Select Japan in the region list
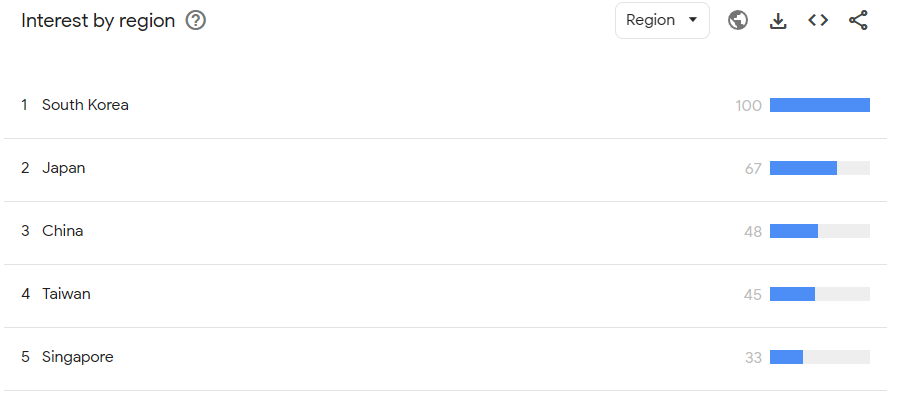The height and width of the screenshot is (394, 898). tap(64, 168)
